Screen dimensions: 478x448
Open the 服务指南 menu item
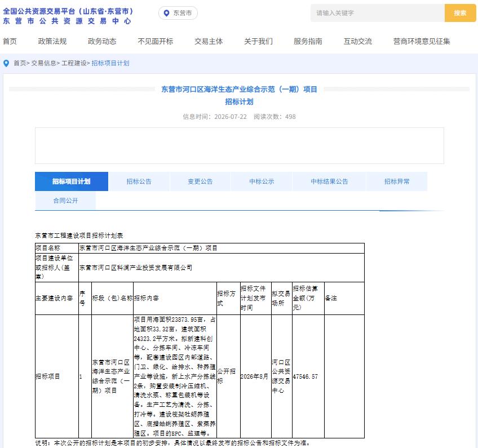pos(308,42)
